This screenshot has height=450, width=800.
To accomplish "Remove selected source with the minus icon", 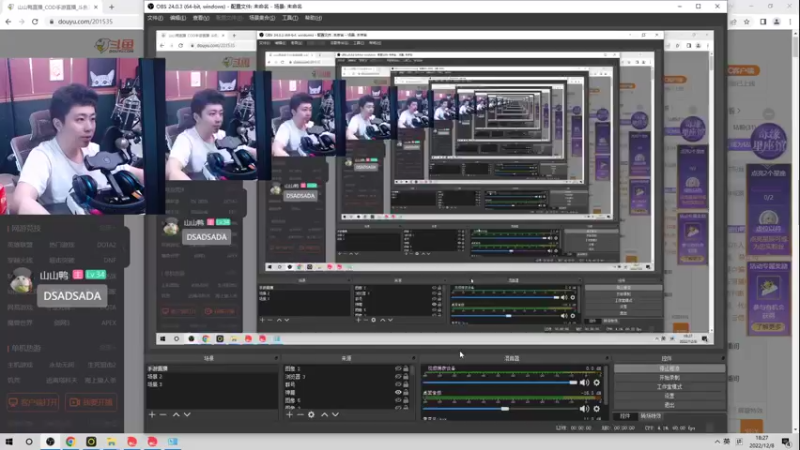I will pos(300,415).
